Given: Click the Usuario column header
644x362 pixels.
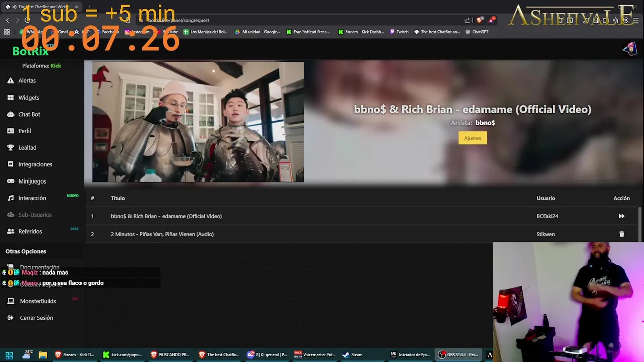Looking at the screenshot, I should (546, 198).
